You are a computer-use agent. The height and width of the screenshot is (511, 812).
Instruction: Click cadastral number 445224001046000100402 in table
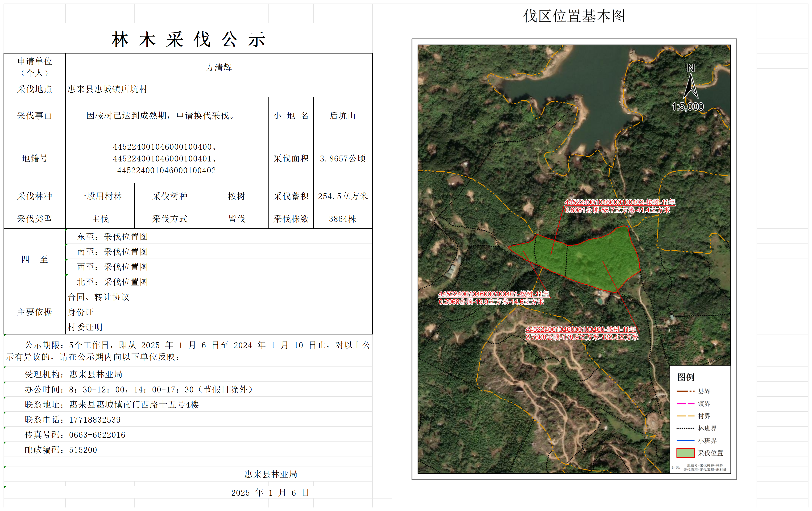(x=167, y=170)
